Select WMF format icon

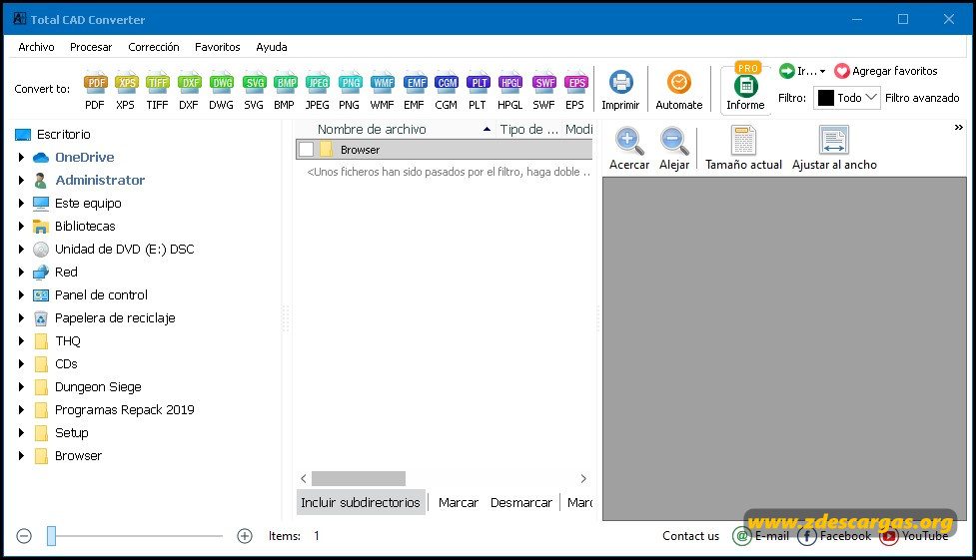383,91
